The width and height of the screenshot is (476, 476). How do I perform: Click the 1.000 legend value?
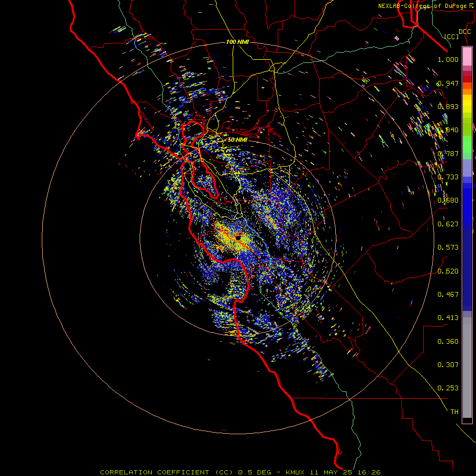coord(448,59)
